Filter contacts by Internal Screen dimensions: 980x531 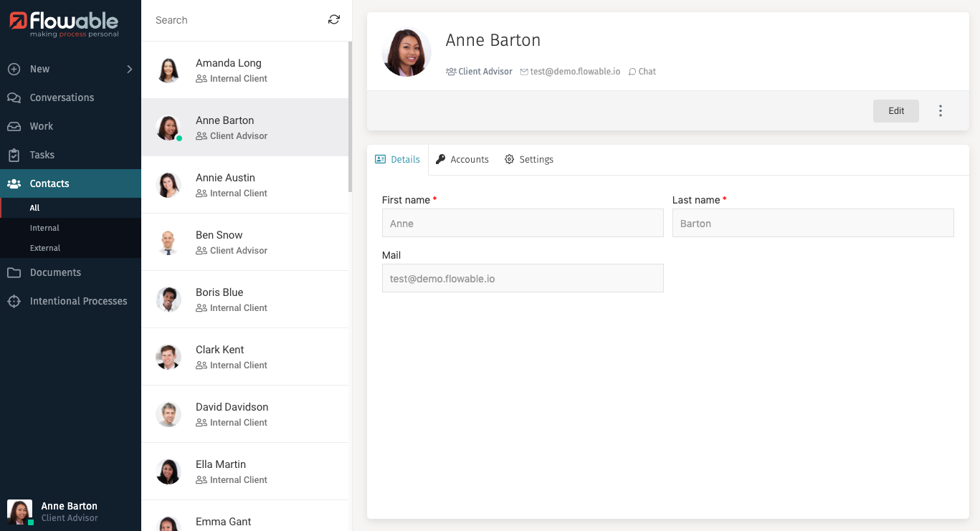[44, 228]
